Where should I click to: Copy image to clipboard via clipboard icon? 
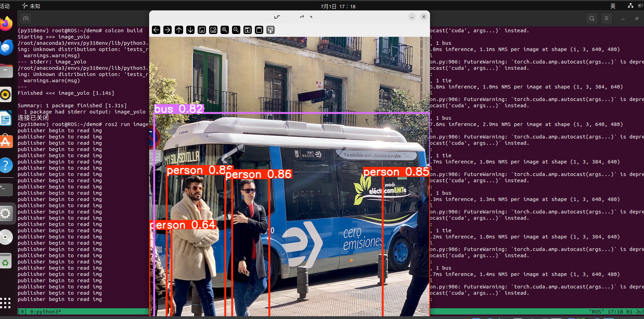(259, 30)
